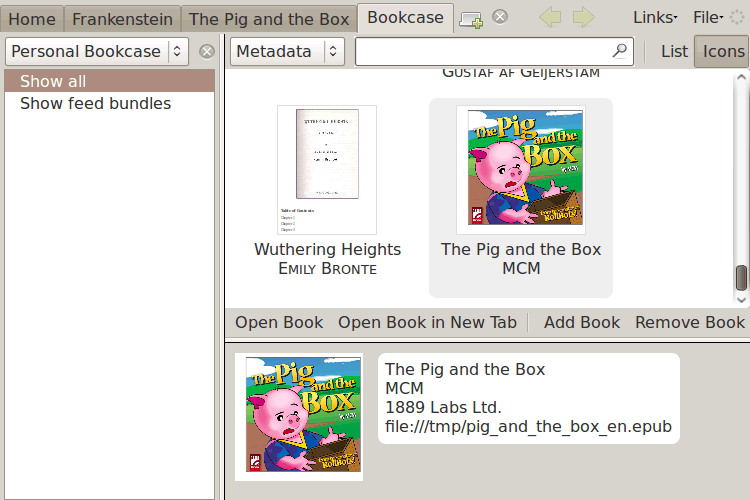This screenshot has height=500, width=750.
Task: Open the File menu
Action: pos(708,18)
